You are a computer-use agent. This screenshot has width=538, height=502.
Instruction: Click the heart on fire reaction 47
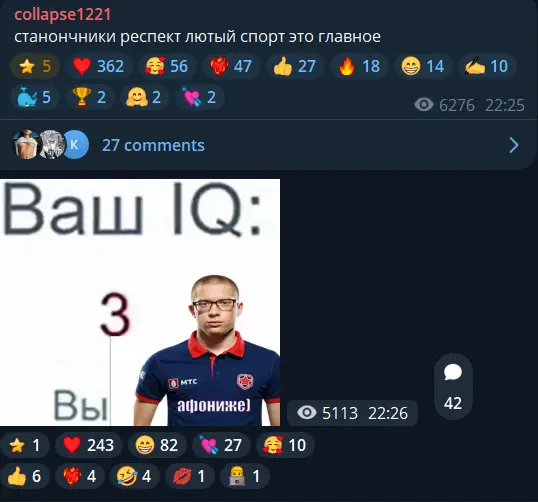coord(231,66)
